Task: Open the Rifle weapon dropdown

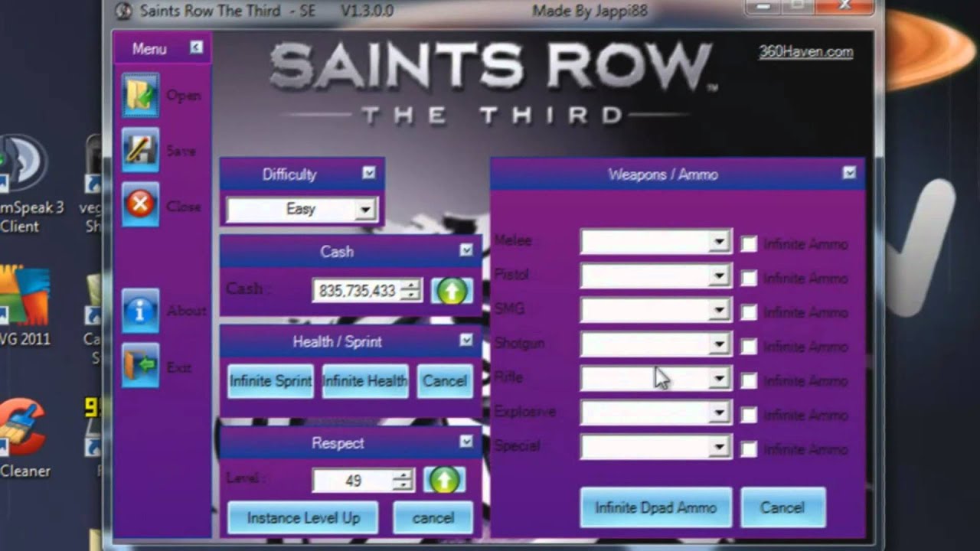Action: pos(655,378)
